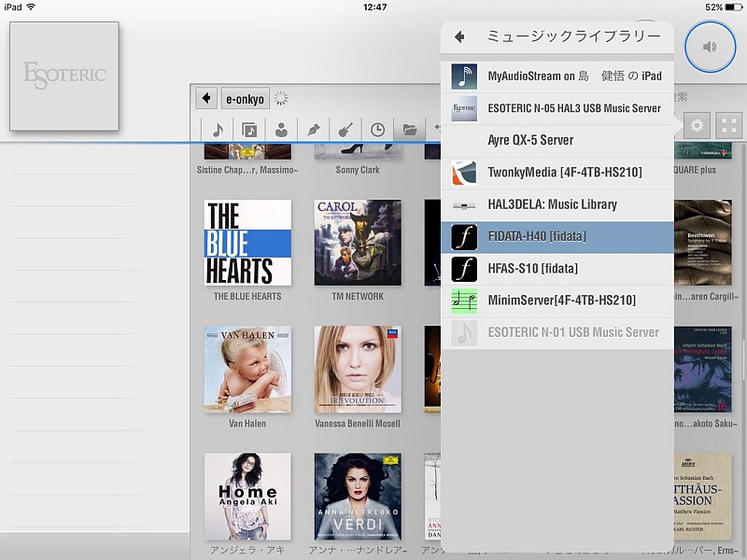Click the back arrow in ミュージックライブラリー popover
This screenshot has height=560, width=747.
459,36
